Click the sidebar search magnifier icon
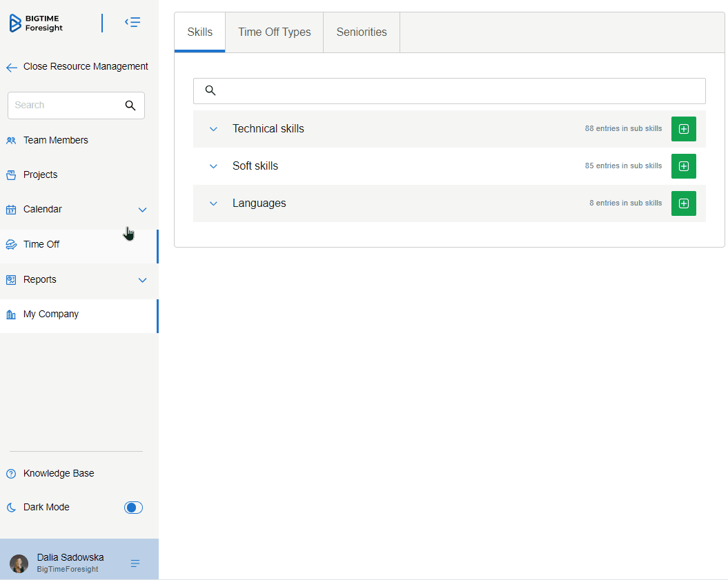The width and height of the screenshot is (728, 580). (130, 106)
